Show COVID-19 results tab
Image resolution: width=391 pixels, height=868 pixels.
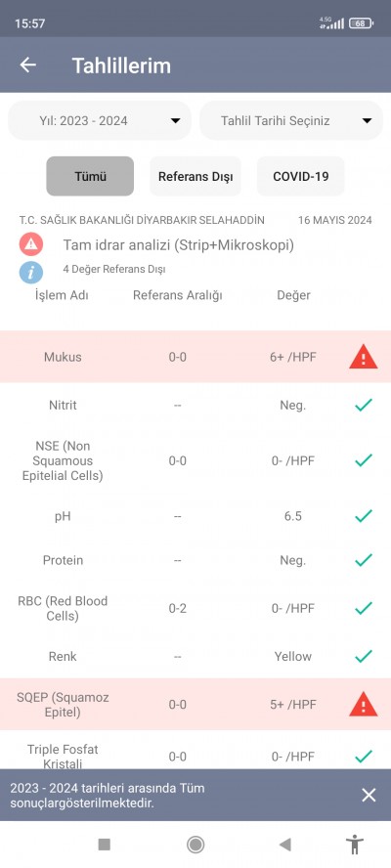point(301,176)
